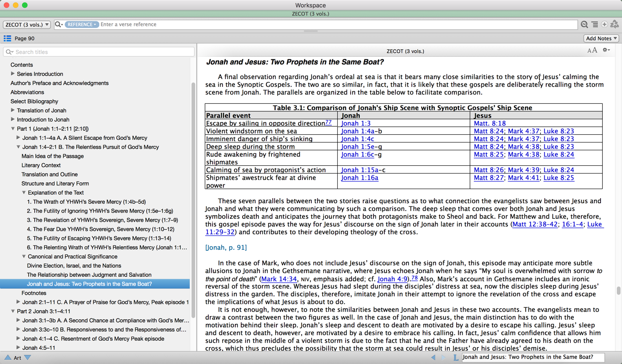
Task: Select 'Jonah 4:5–11' entry in sidebar
Action: pyautogui.click(x=39, y=348)
